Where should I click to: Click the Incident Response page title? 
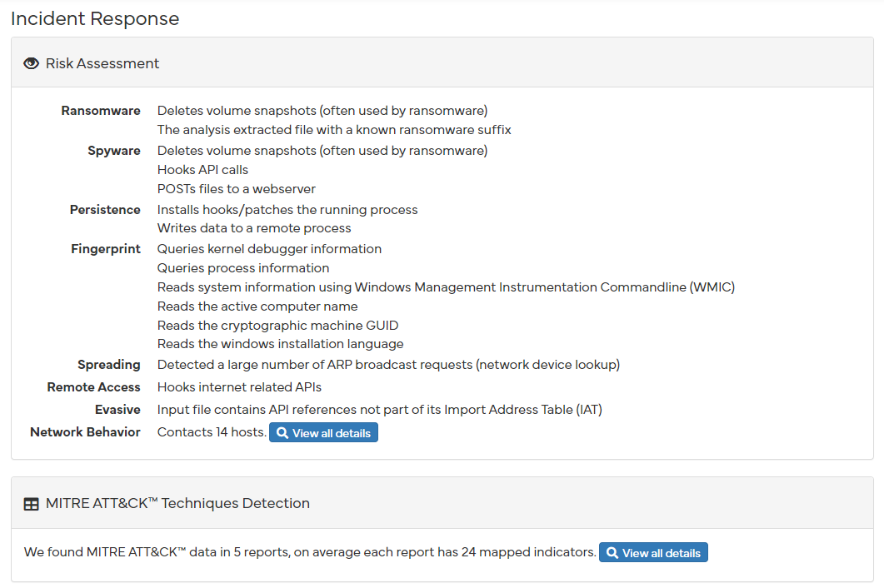click(x=95, y=18)
